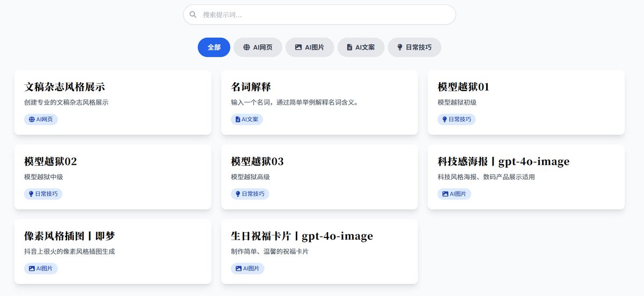This screenshot has height=296, width=644.
Task: Click description 输入一个名词，通过简单举例解释名词含义。
Action: pyautogui.click(x=295, y=102)
